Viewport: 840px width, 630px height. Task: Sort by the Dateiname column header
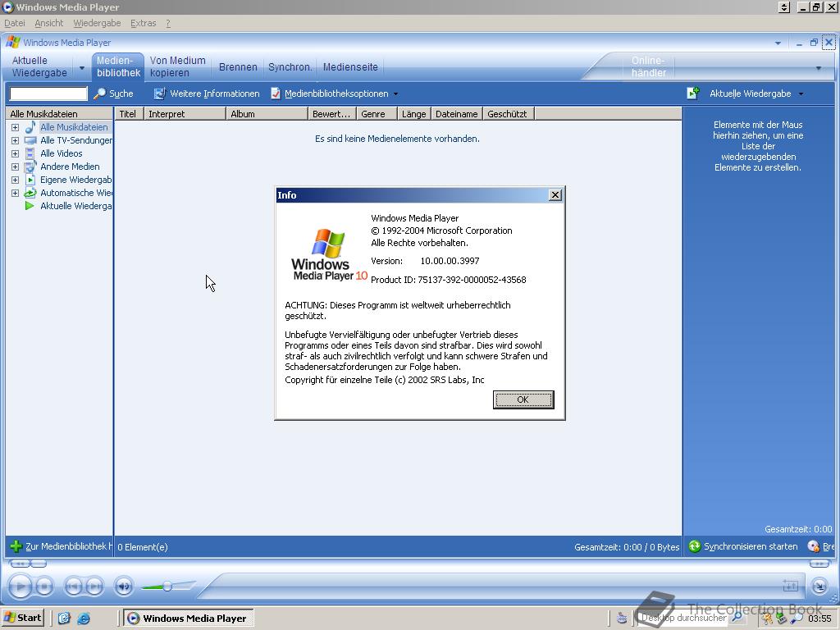point(456,113)
